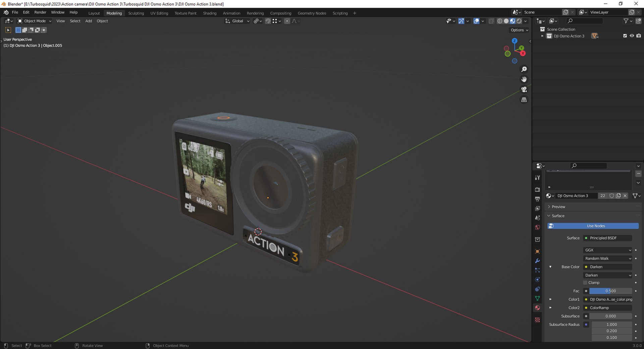Open the Object Data (mesh) properties tab
Image resolution: width=644 pixels, height=349 pixels.
[537, 298]
